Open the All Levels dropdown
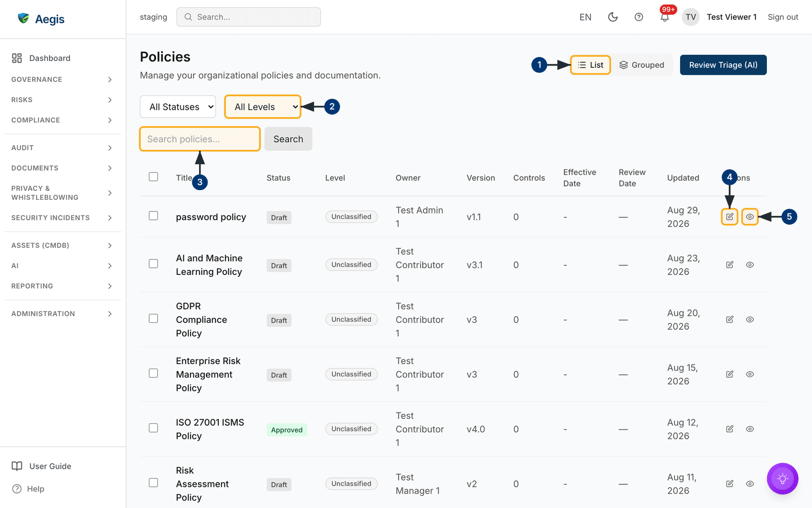The width and height of the screenshot is (812, 508). pos(263,107)
